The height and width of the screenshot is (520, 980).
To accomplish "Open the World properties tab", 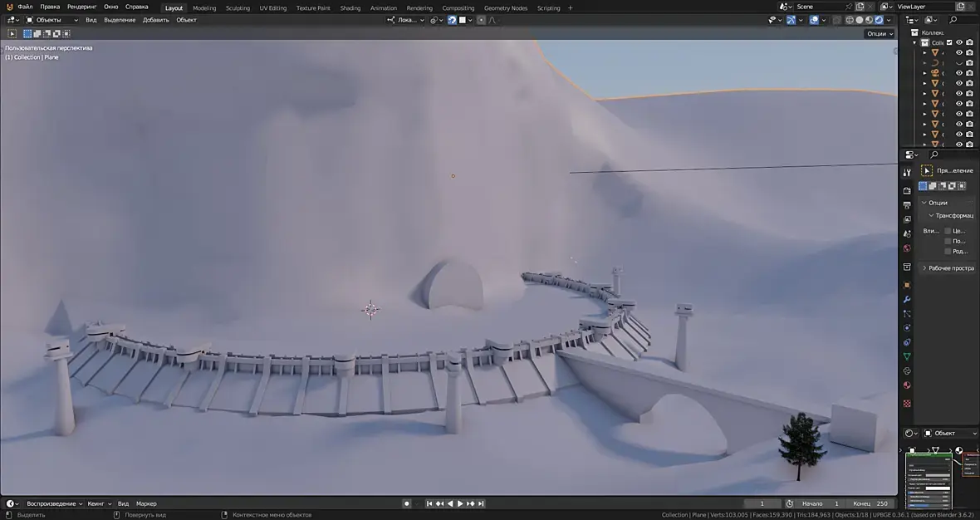I will tap(907, 248).
